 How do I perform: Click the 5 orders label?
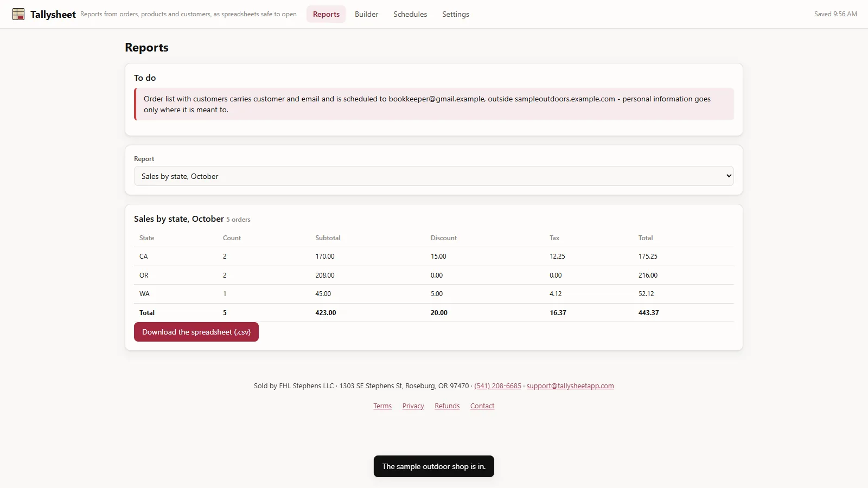pyautogui.click(x=238, y=220)
